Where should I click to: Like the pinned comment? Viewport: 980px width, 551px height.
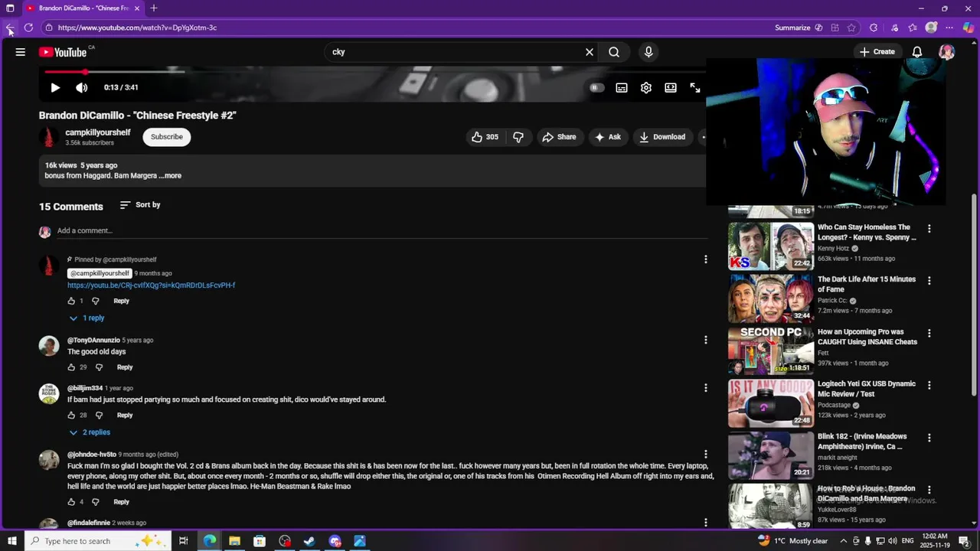(x=71, y=302)
